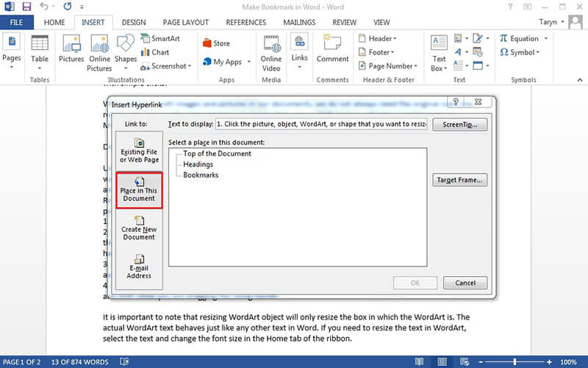The image size is (588, 368).
Task: Click the Pictures icon in Illustrations
Action: [71, 49]
